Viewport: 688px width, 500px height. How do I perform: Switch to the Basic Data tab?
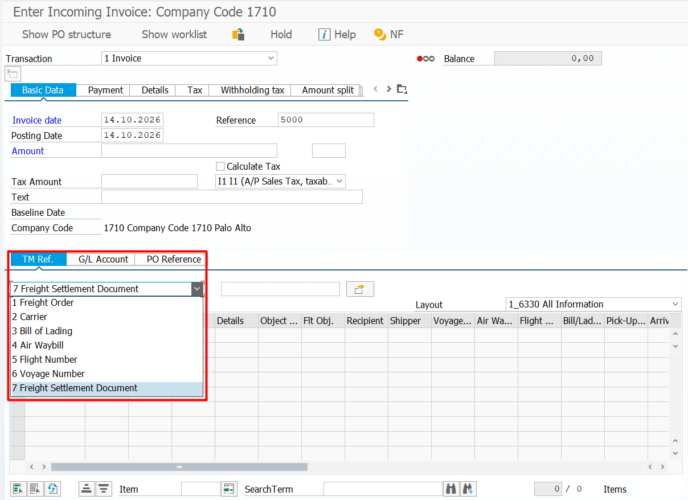click(43, 90)
